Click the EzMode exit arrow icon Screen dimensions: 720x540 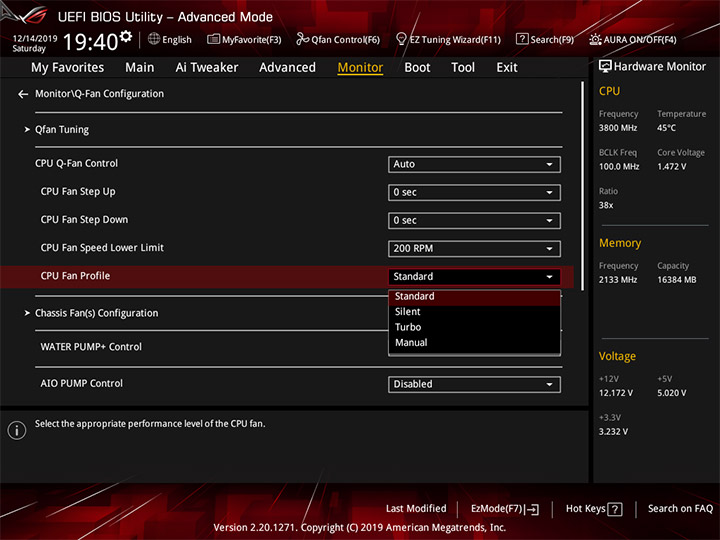(532, 509)
